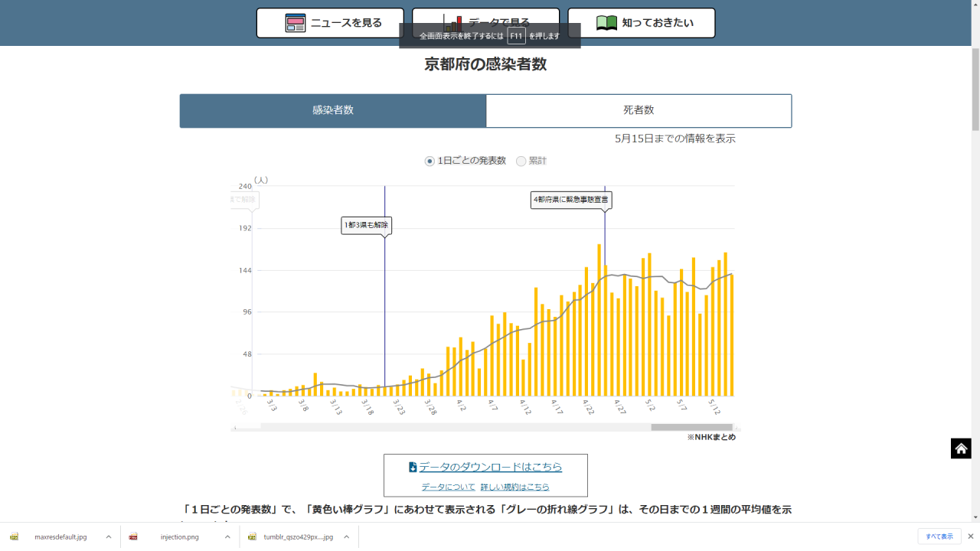Click the green book icon in 知っておきたい
Image resolution: width=980 pixels, height=551 pixels.
(x=606, y=23)
